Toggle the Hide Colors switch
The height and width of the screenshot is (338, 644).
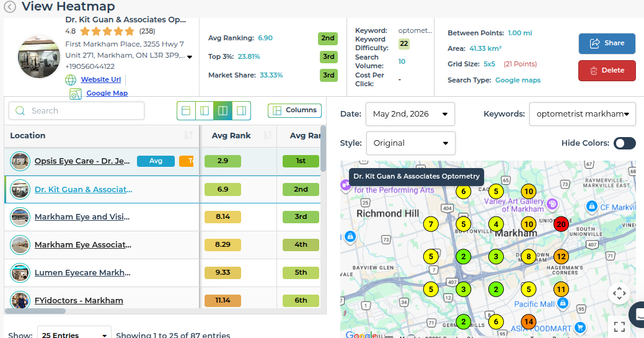pyautogui.click(x=624, y=143)
